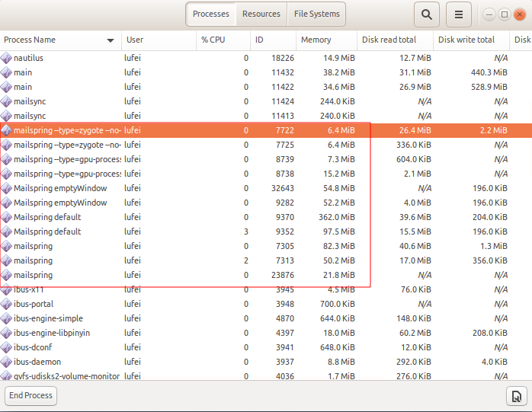This screenshot has height=412, width=532.
Task: Select the gvfs-udisks2-volume-monitor process name
Action: coord(67,376)
